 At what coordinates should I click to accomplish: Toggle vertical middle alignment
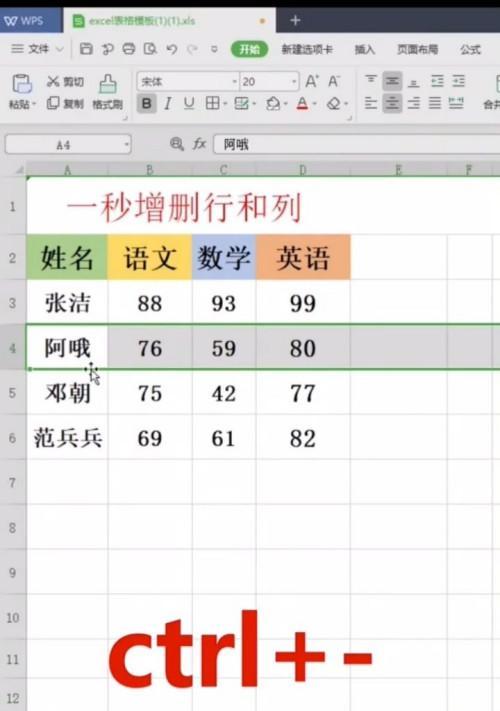[x=392, y=82]
